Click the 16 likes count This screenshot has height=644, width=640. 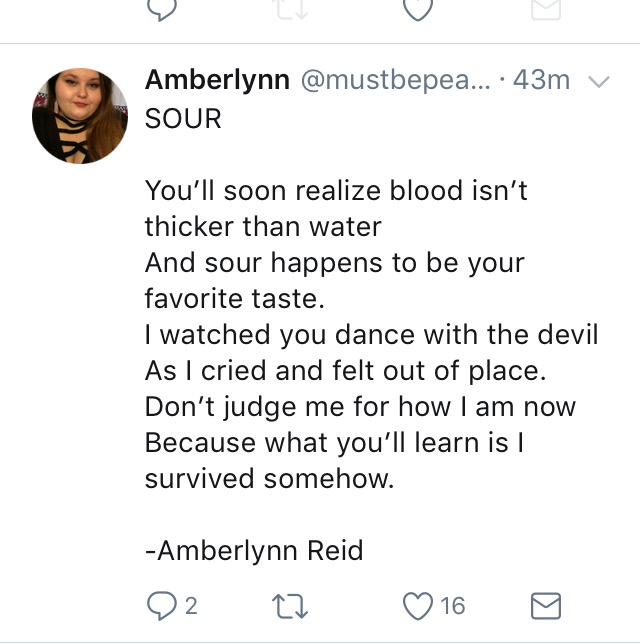coord(453,606)
